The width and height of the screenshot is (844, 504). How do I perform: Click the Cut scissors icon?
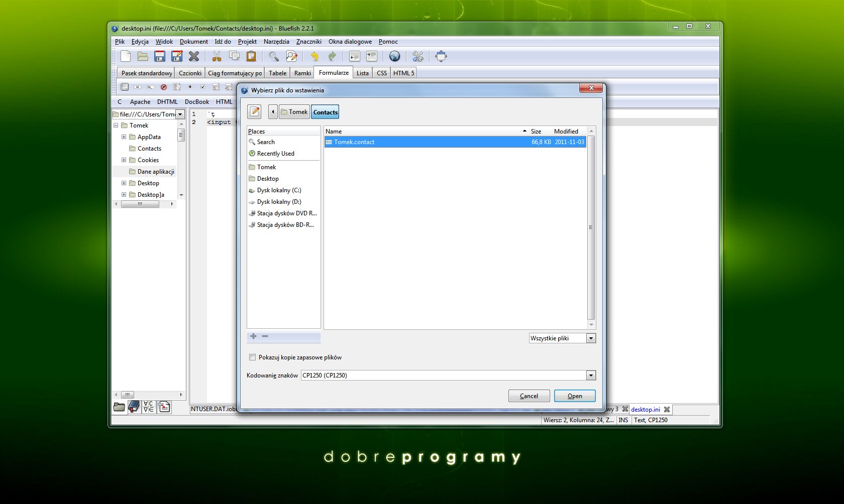point(217,56)
